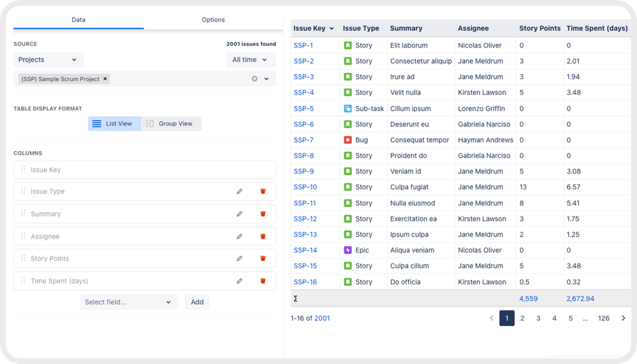Switch to the Options tab
The width and height of the screenshot is (637, 364).
(x=213, y=20)
